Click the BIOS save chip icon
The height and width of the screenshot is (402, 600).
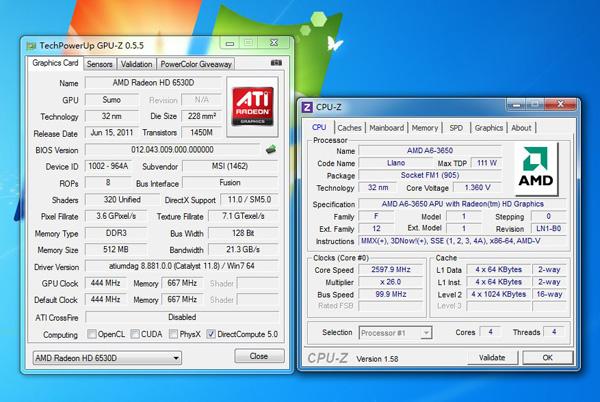pyautogui.click(x=271, y=150)
